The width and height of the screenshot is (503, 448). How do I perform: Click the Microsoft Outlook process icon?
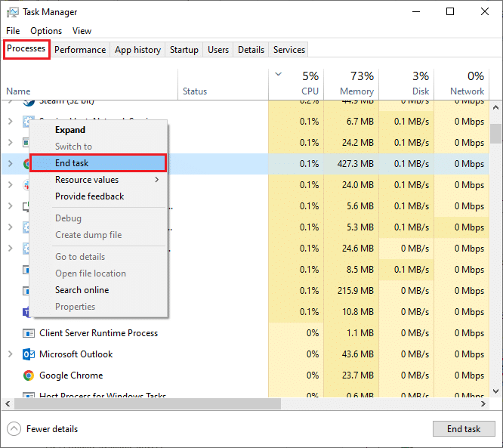coord(29,354)
